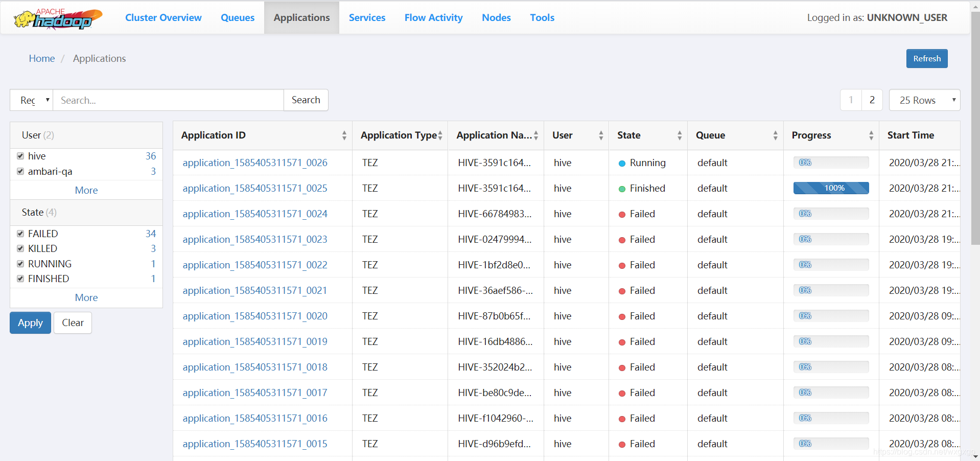Switch to the Queues tab
This screenshot has width=980, height=461.
[238, 18]
